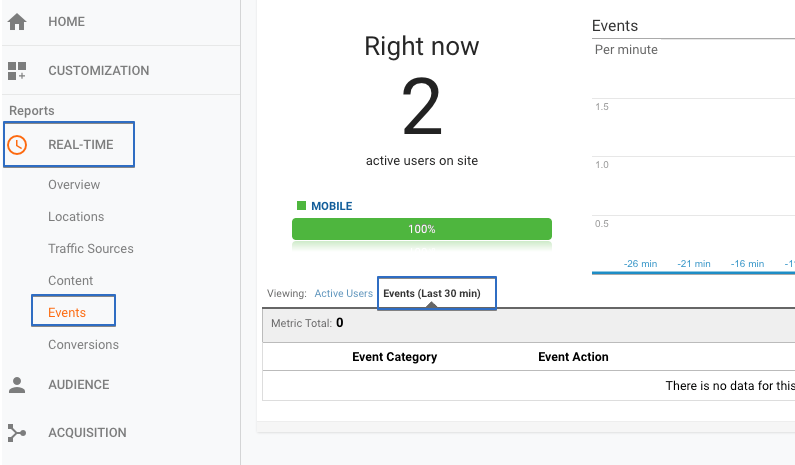Click the Home house icon

(17, 22)
